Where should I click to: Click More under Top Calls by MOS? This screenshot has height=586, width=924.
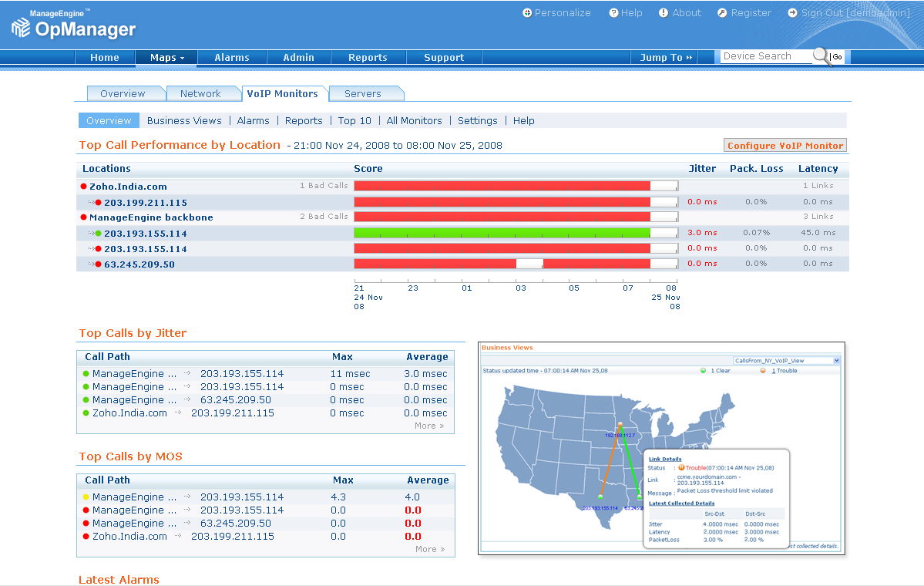point(429,549)
